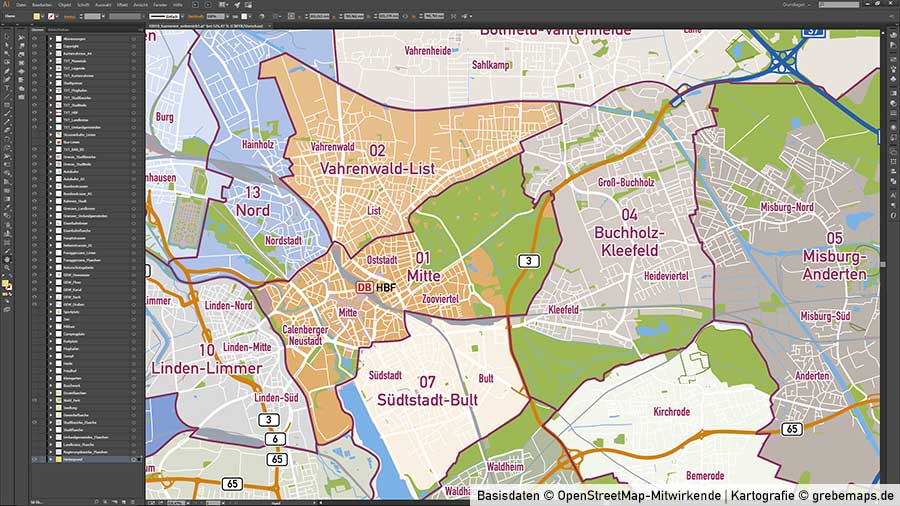
Task: Select the Direct Selection tool
Action: pyautogui.click(x=7, y=45)
